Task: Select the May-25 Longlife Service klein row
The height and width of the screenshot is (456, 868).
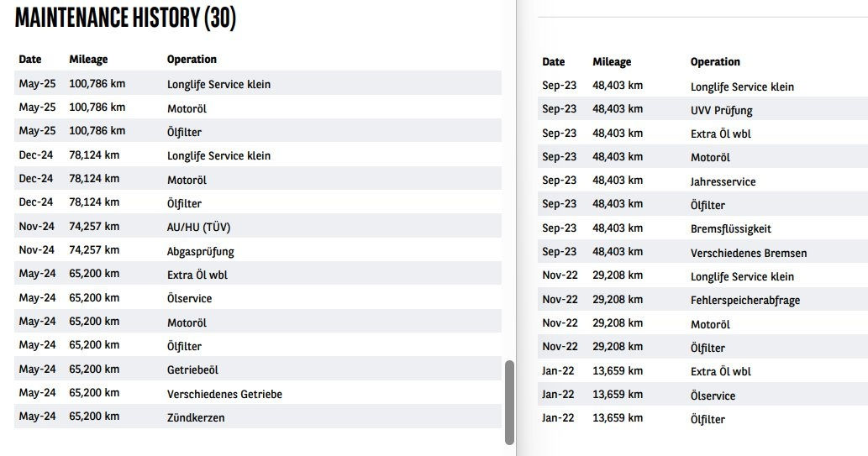Action: (258, 83)
